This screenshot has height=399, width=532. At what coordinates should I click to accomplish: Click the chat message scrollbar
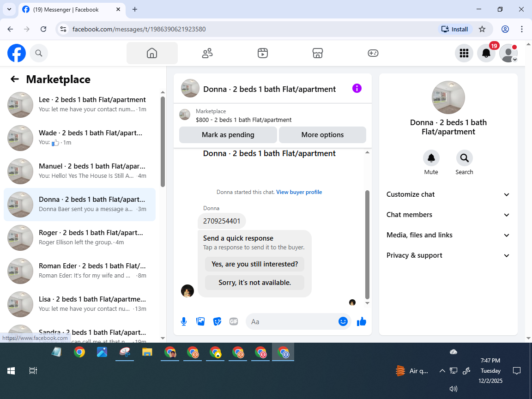[x=367, y=244]
